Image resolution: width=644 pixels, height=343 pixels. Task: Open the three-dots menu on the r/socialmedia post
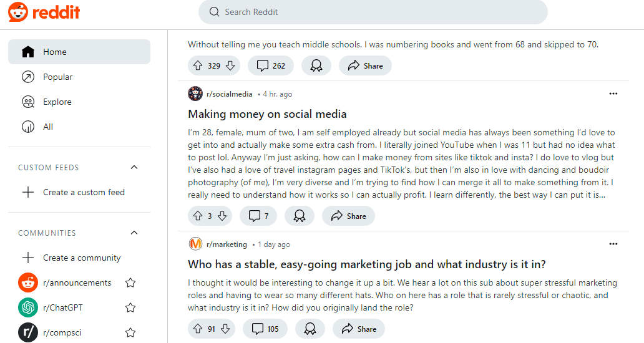(613, 94)
